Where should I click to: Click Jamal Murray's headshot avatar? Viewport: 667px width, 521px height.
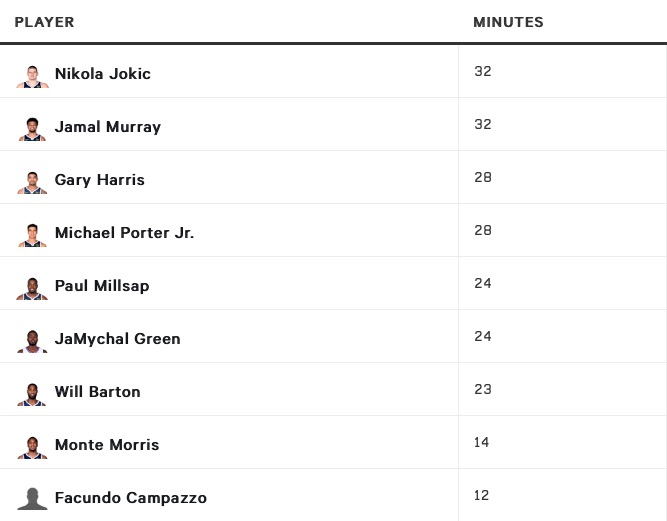tap(32, 128)
